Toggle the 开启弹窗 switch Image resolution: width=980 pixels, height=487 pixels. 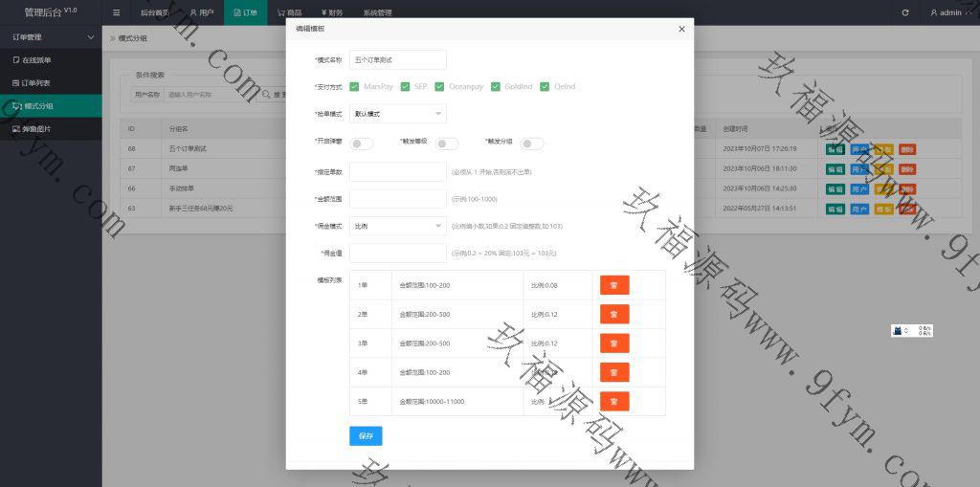[362, 144]
